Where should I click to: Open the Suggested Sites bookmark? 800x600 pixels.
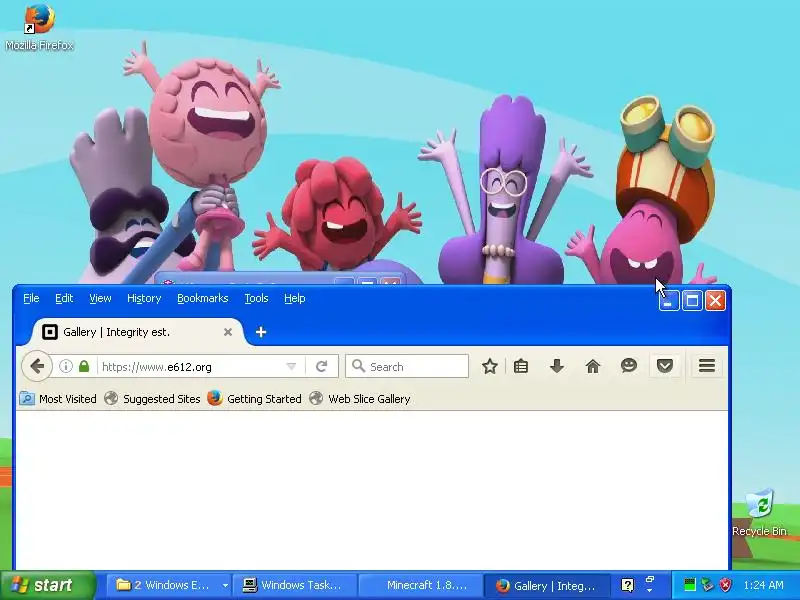pyautogui.click(x=152, y=399)
